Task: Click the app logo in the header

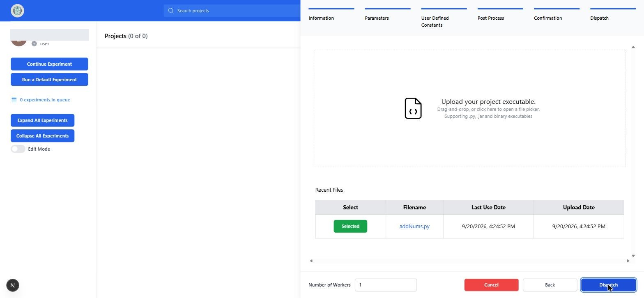Action: pyautogui.click(x=17, y=11)
